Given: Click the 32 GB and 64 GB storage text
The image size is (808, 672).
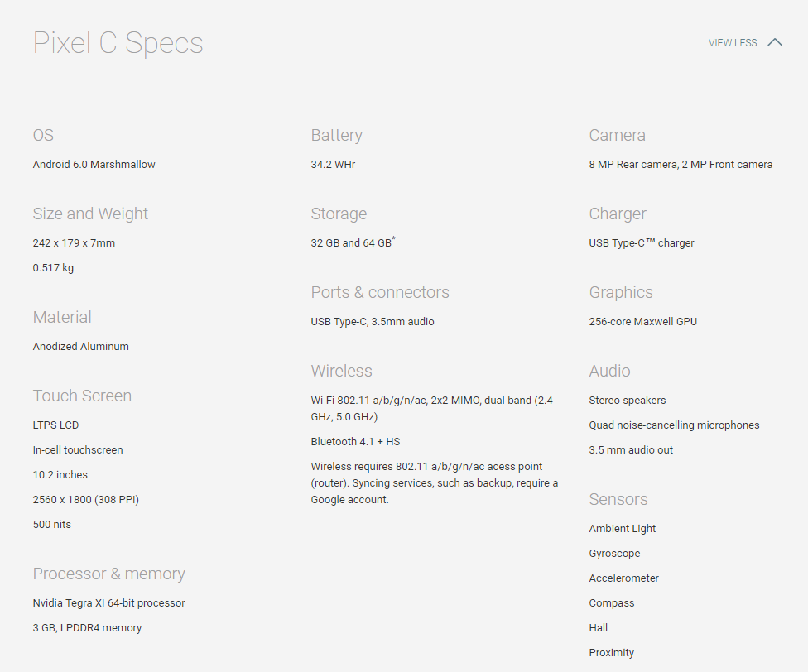Looking at the screenshot, I should click(352, 243).
